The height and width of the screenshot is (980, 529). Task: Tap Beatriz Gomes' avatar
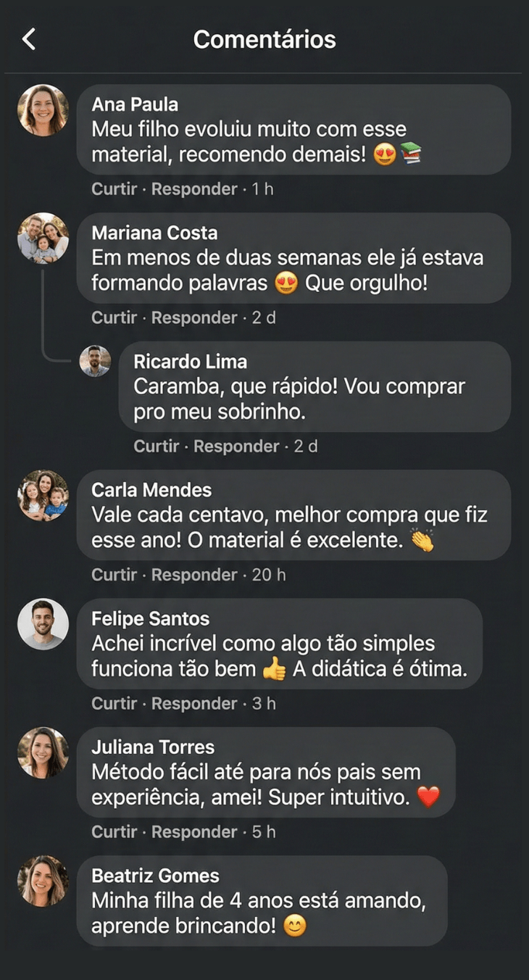(x=43, y=881)
